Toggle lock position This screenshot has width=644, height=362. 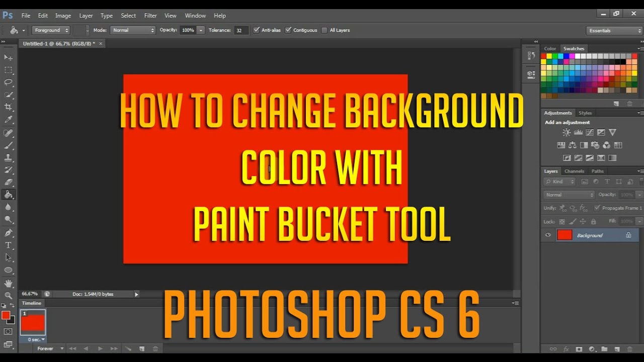click(x=583, y=221)
